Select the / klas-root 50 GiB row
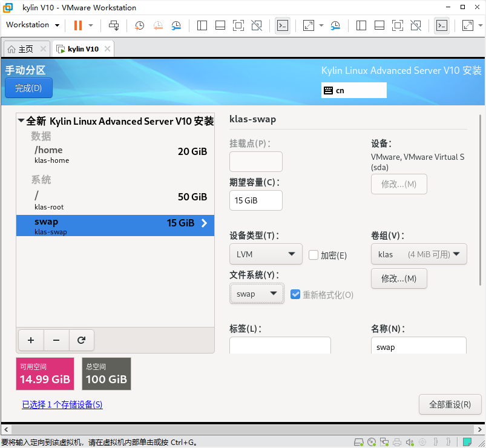The image size is (486, 448). tap(116, 200)
